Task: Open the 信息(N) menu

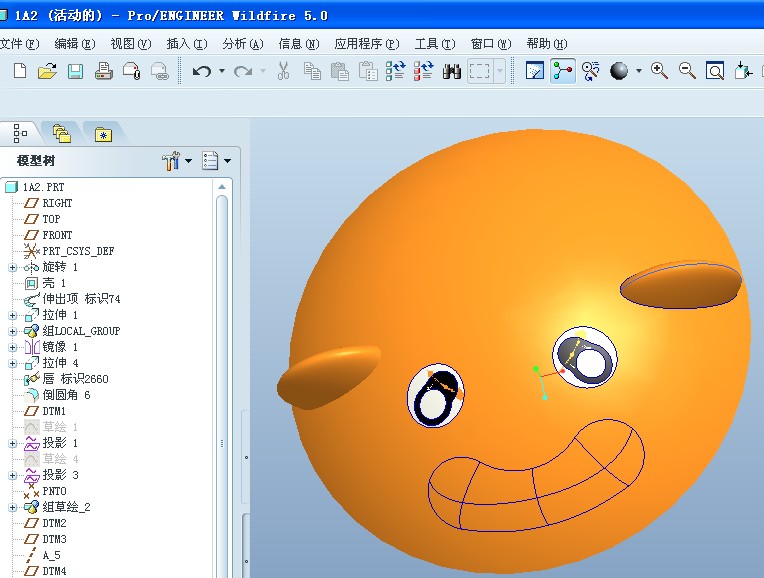Action: 299,44
